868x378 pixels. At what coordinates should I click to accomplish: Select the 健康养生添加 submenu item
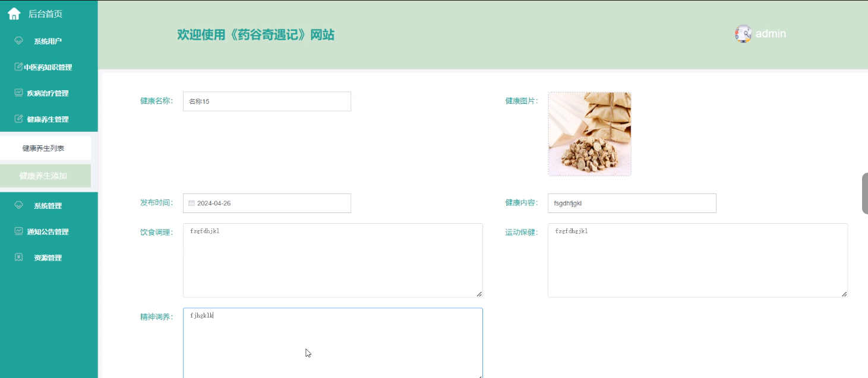[45, 176]
